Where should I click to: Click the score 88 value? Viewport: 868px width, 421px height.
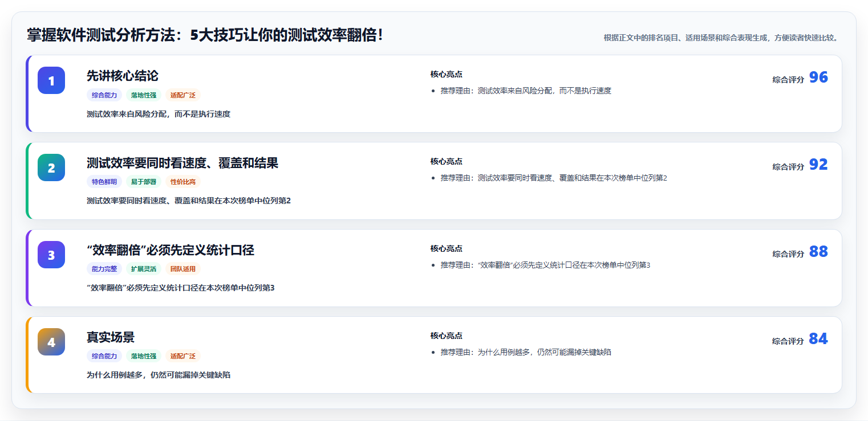tap(818, 252)
